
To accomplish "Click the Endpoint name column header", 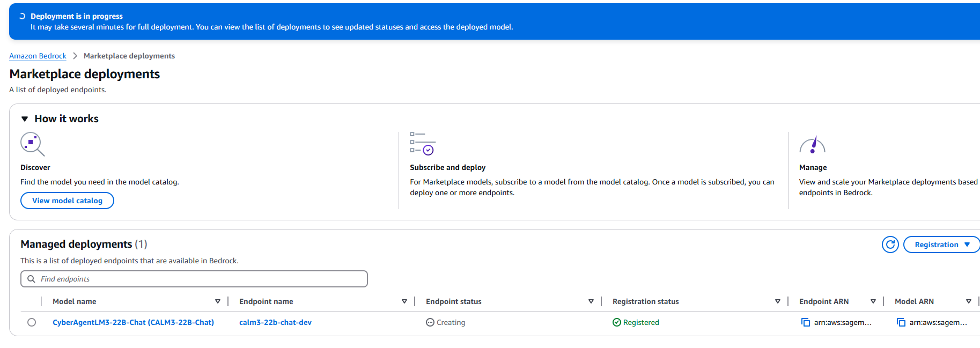I will point(266,301).
